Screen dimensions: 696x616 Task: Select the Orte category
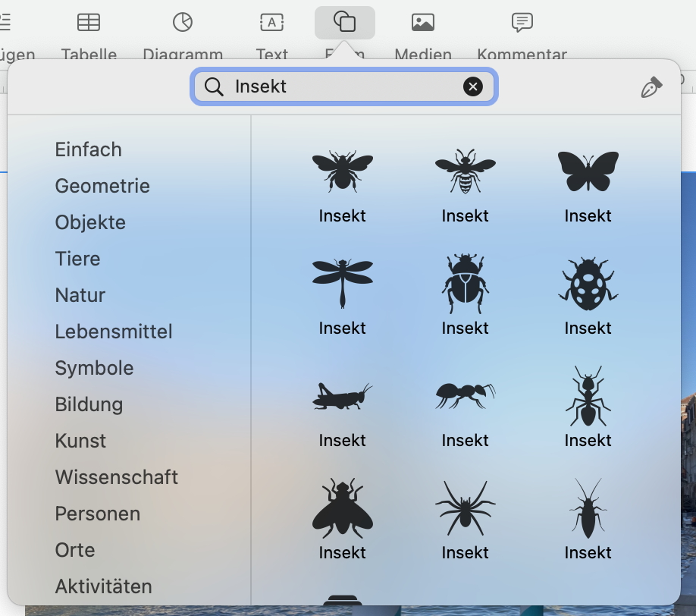click(x=75, y=550)
